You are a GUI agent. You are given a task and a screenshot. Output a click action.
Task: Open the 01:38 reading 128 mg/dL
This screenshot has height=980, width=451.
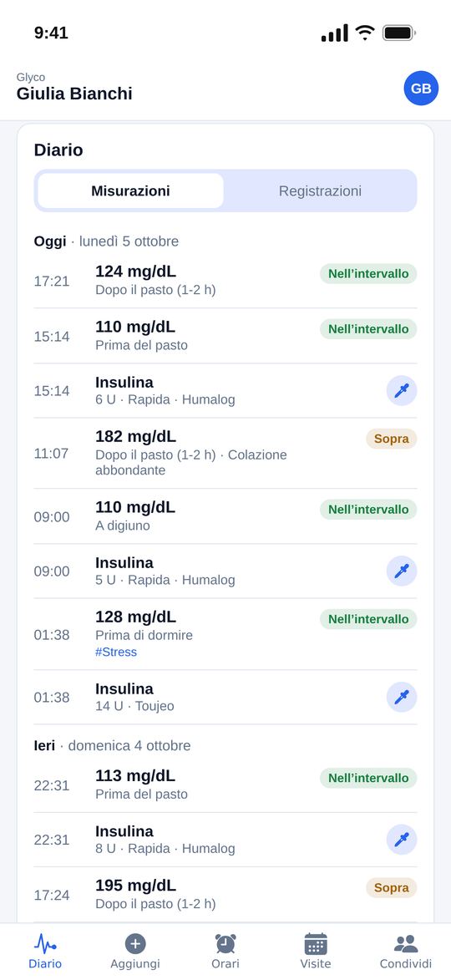[225, 634]
